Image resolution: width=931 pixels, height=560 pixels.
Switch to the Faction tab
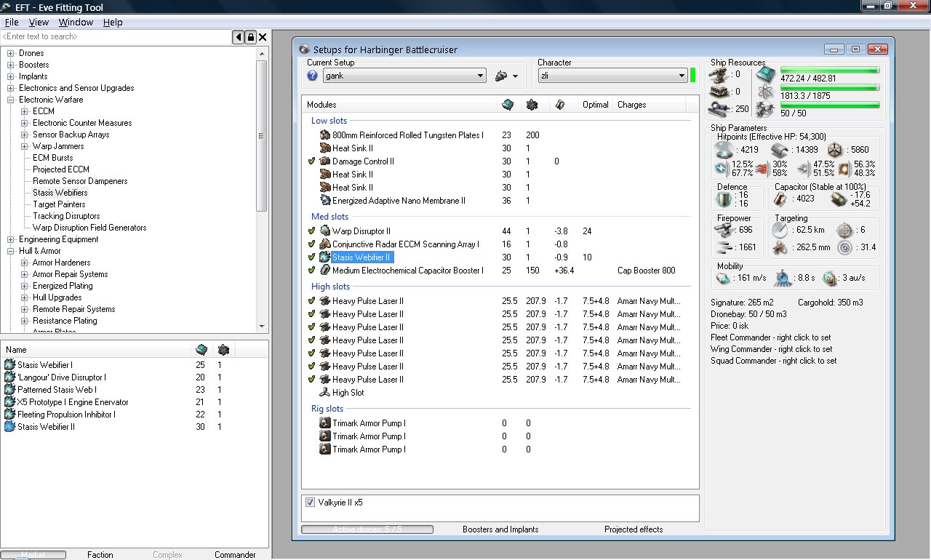(x=100, y=555)
